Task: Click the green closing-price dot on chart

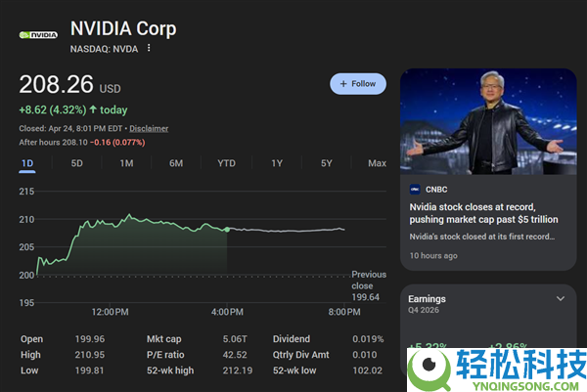Action: point(227,230)
